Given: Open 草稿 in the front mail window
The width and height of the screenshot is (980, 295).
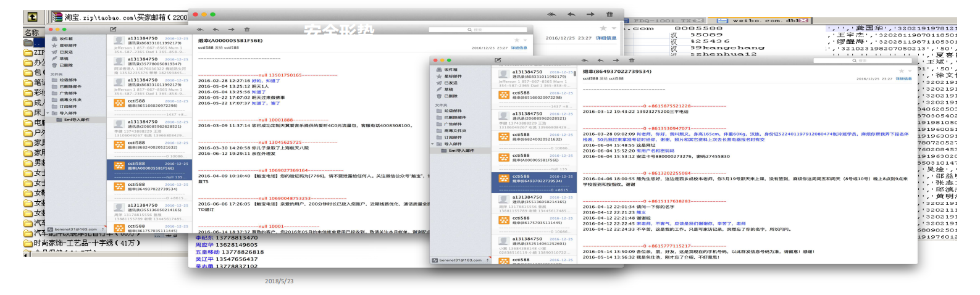Looking at the screenshot, I should pos(449,89).
